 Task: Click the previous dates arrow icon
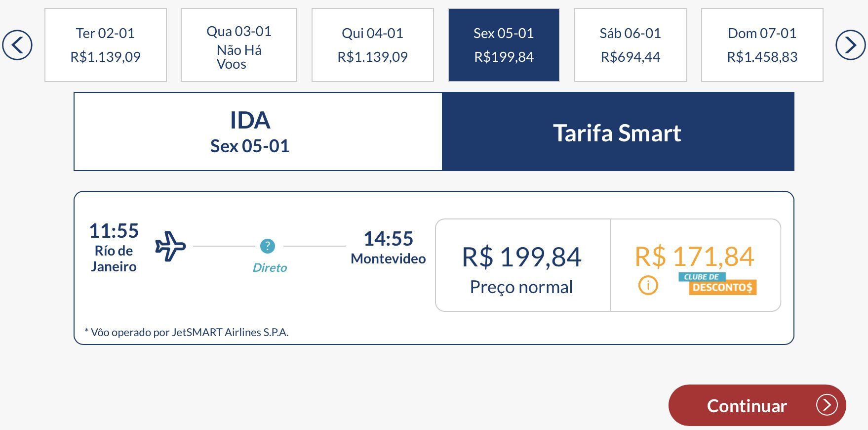click(x=17, y=45)
